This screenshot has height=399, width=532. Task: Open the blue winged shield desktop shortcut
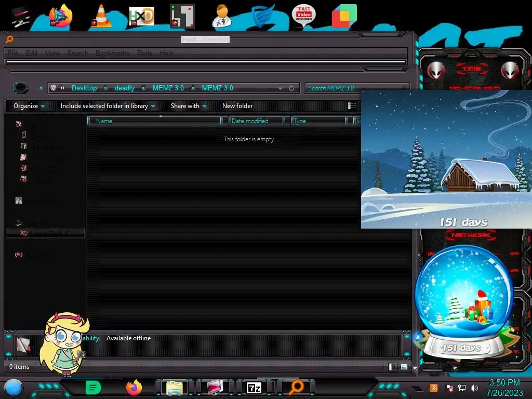(x=263, y=16)
